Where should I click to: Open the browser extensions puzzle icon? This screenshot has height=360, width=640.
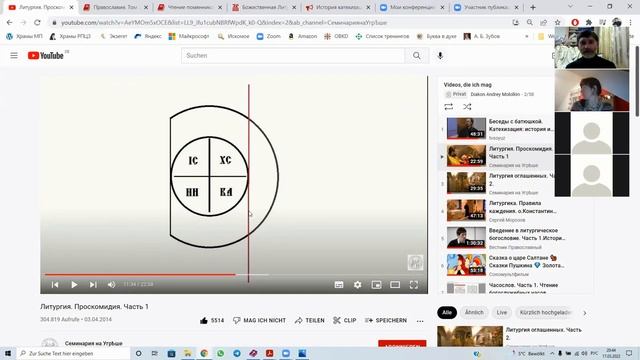tap(589, 22)
